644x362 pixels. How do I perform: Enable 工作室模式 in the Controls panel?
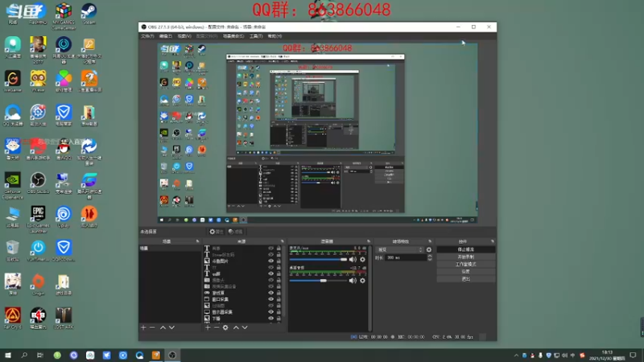[466, 265]
